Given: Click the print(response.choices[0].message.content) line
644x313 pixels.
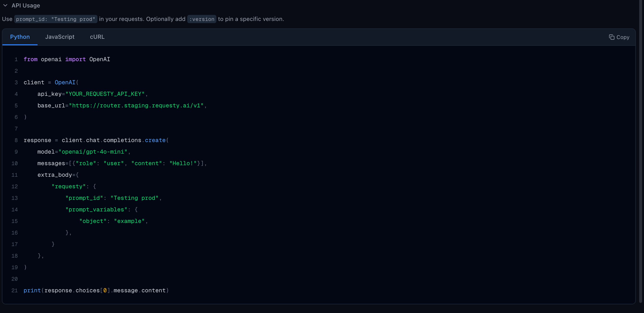Looking at the screenshot, I should pyautogui.click(x=96, y=290).
